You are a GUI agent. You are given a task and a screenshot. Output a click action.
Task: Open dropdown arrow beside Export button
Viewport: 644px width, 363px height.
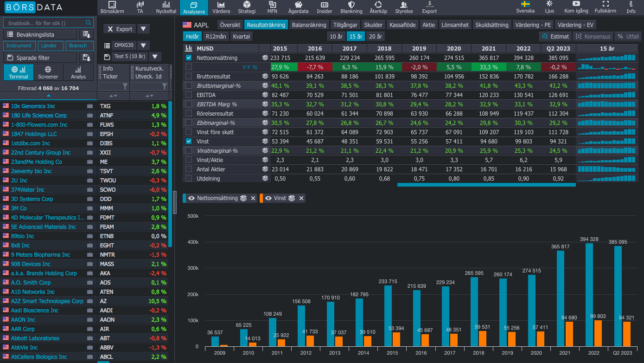[x=144, y=29]
